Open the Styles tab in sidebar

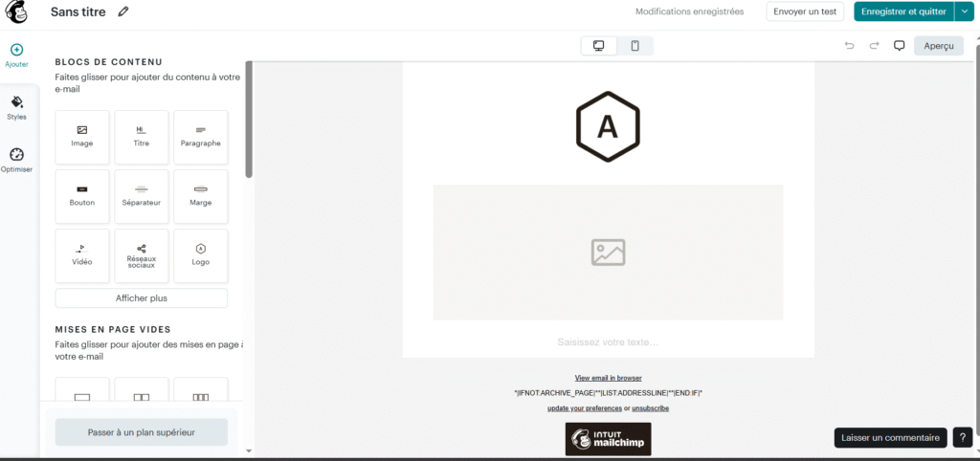pyautogui.click(x=16, y=107)
